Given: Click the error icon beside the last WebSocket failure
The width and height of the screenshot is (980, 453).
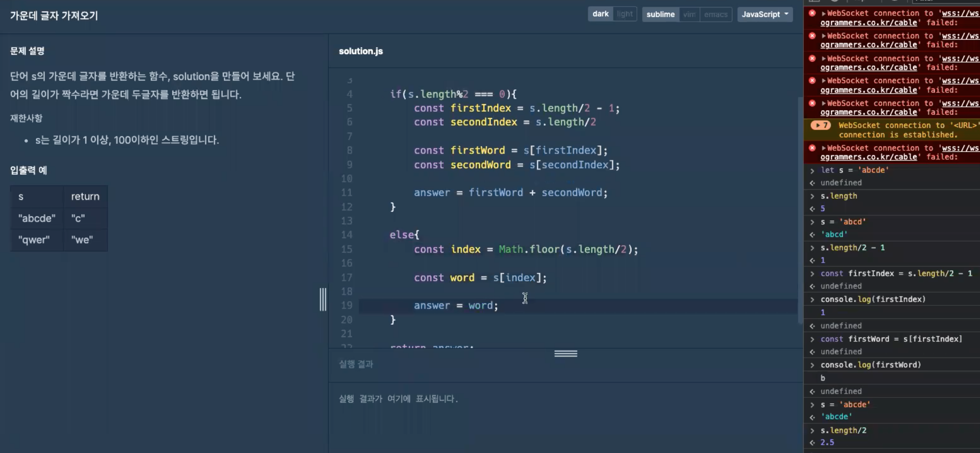Looking at the screenshot, I should tap(811, 148).
